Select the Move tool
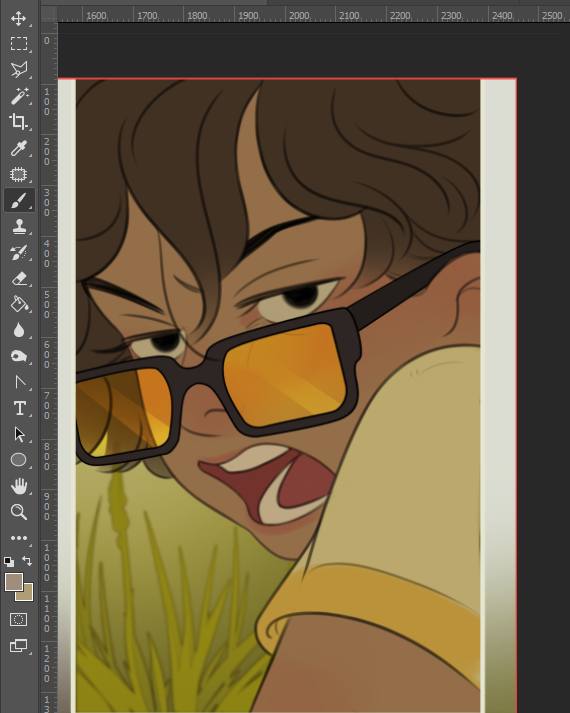Screen dimensions: 570x713 19,19
